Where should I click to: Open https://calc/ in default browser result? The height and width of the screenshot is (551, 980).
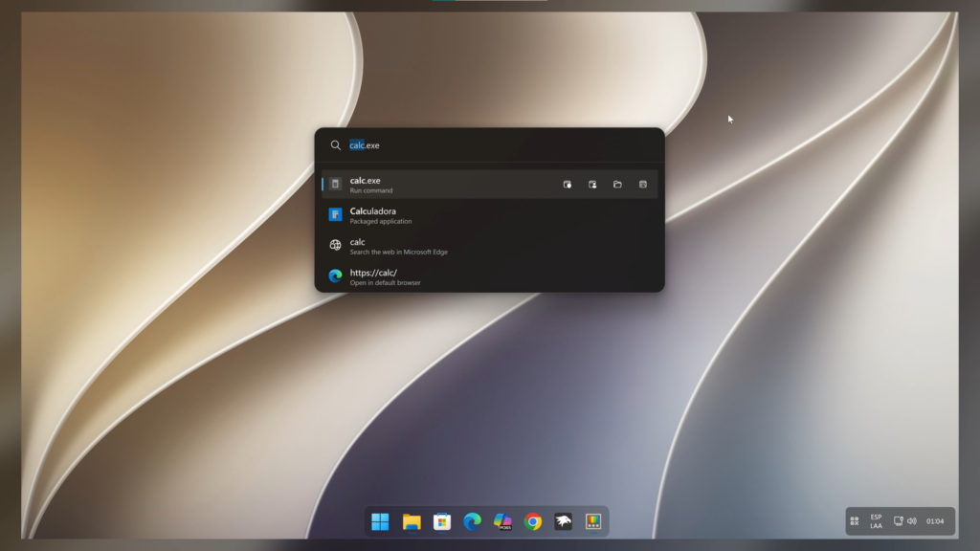coord(489,276)
